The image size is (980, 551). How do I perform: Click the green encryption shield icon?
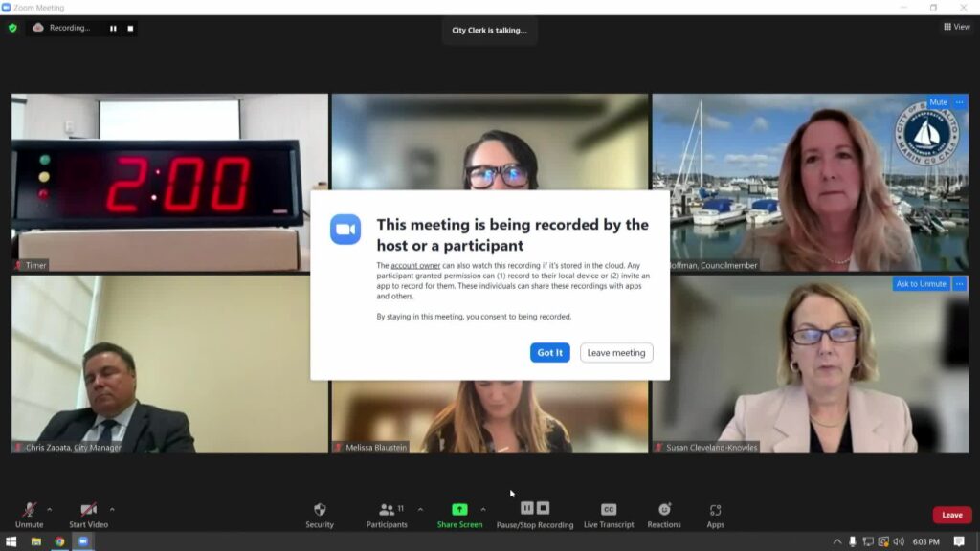[12, 28]
